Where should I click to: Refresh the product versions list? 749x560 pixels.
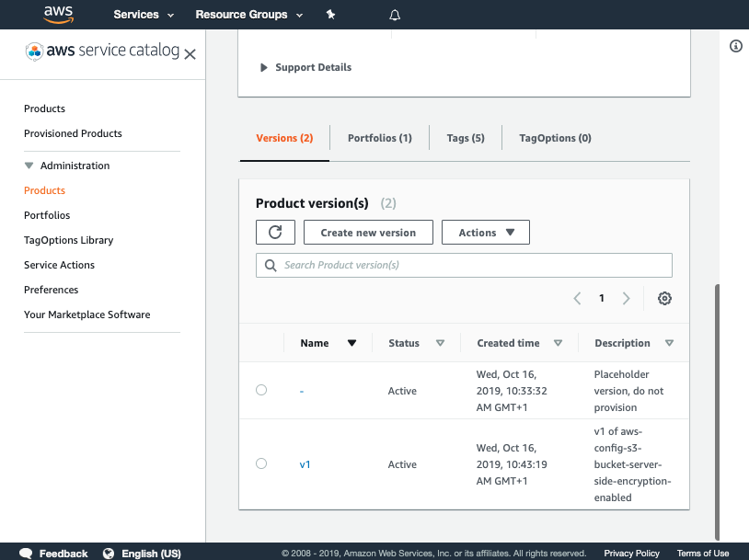point(275,232)
